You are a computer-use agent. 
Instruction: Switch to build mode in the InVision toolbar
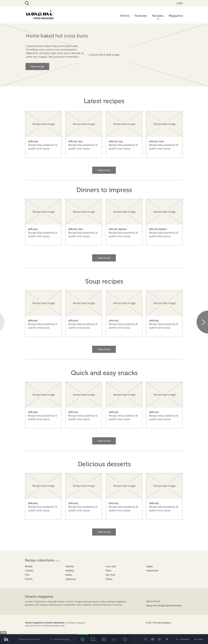click(x=93, y=639)
